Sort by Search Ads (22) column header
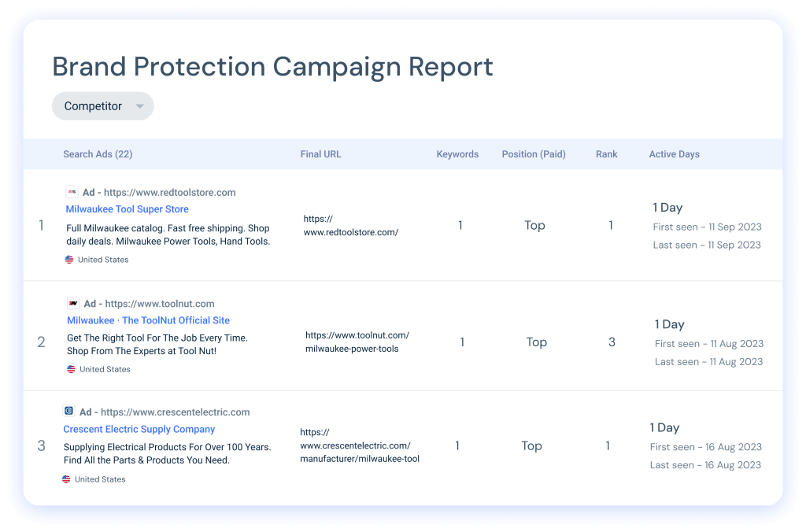 pos(98,154)
